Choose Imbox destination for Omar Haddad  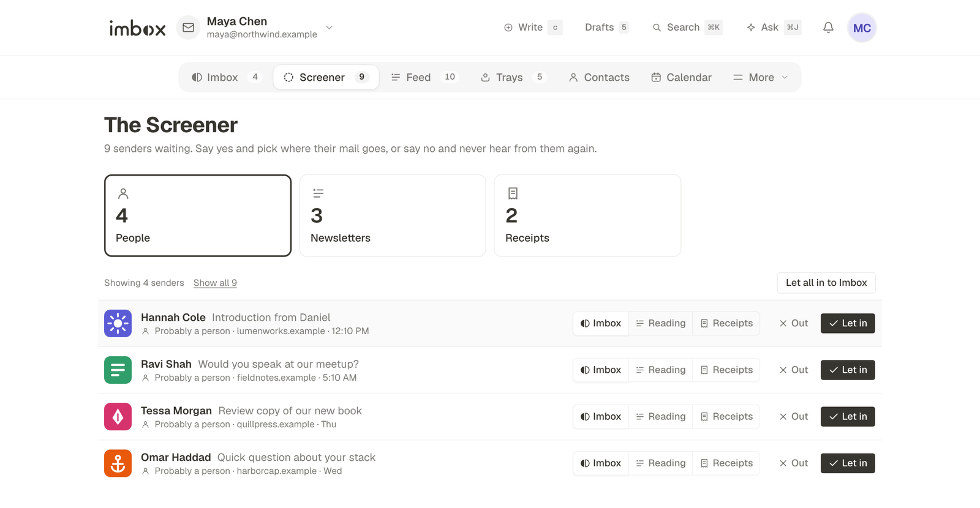tap(601, 463)
